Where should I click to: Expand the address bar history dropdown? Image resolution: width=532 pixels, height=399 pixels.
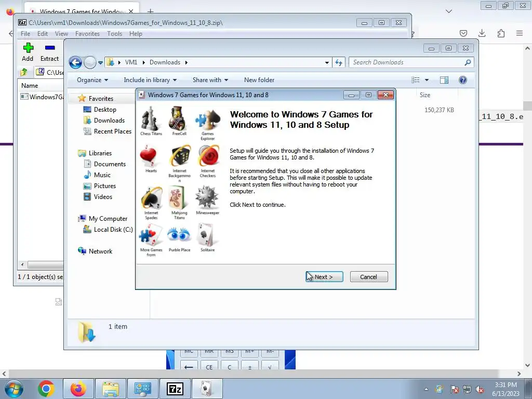pyautogui.click(x=327, y=62)
